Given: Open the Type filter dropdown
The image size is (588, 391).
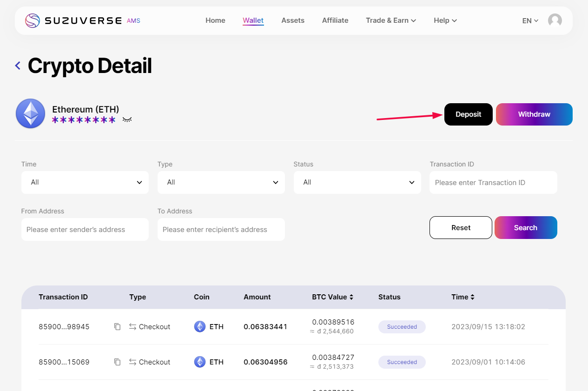Looking at the screenshot, I should click(221, 182).
